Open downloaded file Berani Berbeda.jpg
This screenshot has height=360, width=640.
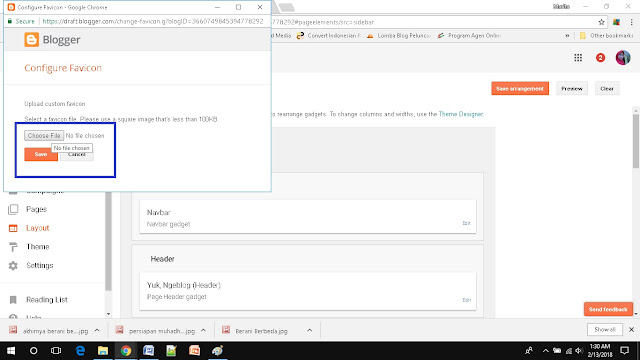point(256,331)
